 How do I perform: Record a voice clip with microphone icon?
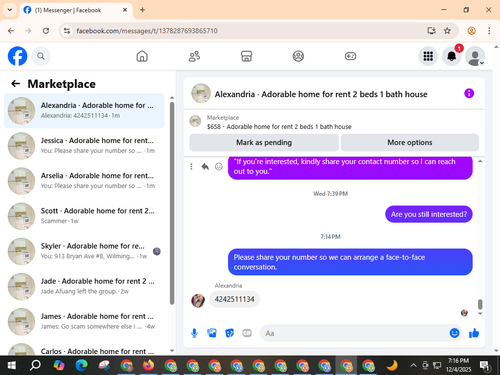pyautogui.click(x=194, y=333)
